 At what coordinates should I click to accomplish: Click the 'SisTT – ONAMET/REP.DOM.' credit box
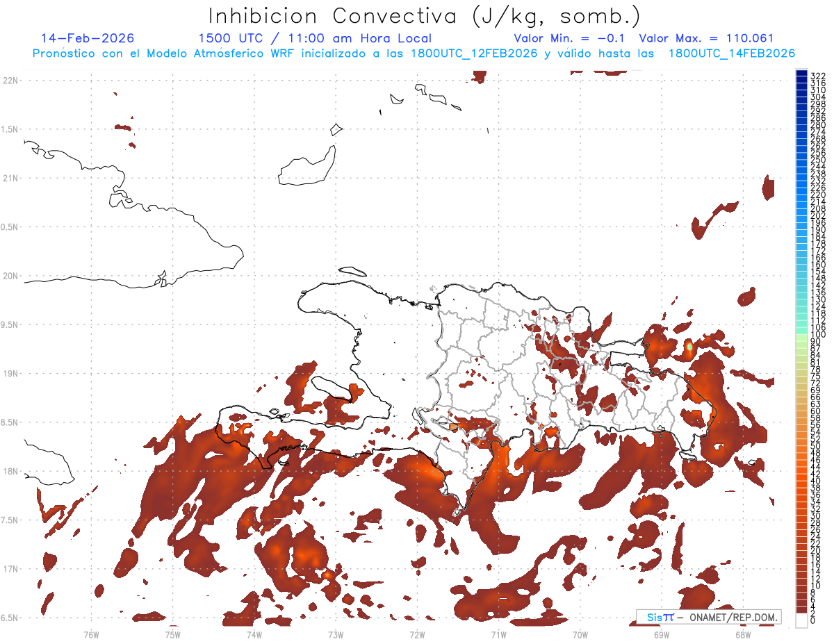point(708,617)
